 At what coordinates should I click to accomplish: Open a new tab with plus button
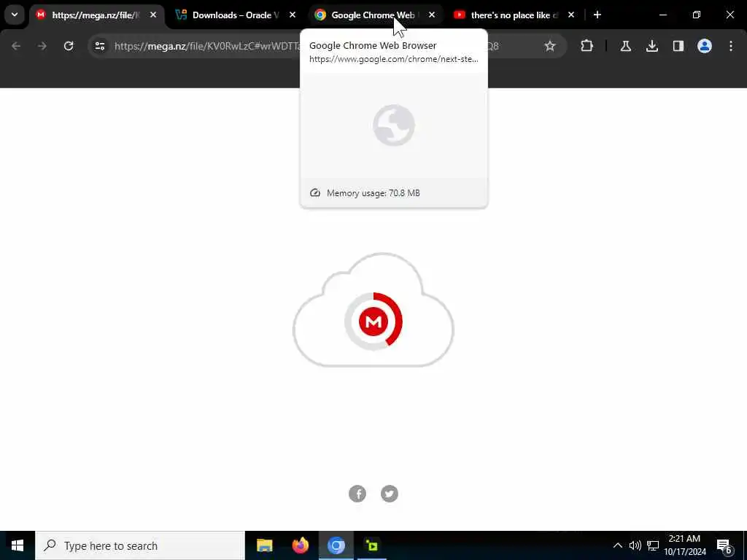[597, 15]
